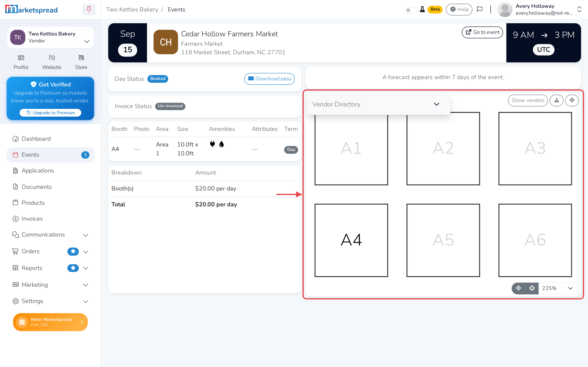Click the pin sidebar icon
Viewport: 588px width, 367px height.
point(89,9)
